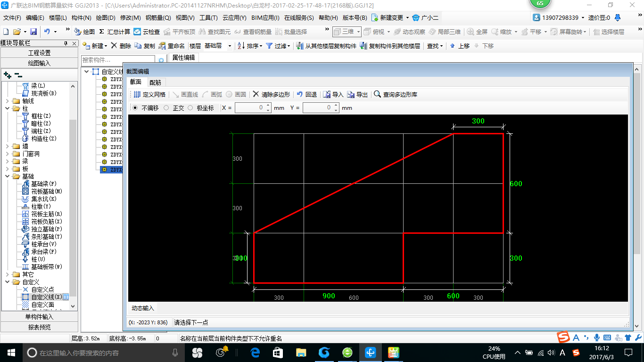Import section with 导入
644x362 pixels.
pyautogui.click(x=333, y=94)
